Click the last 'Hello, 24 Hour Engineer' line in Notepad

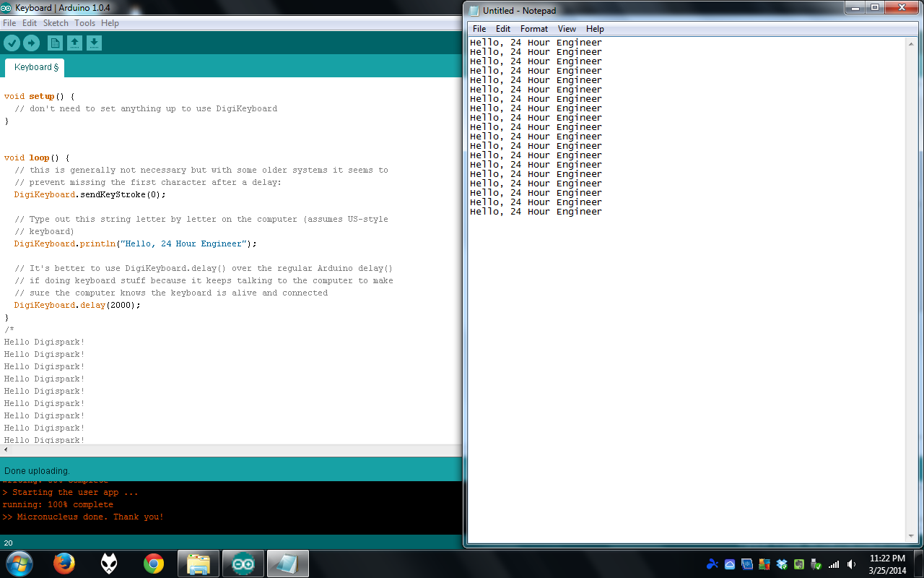tap(536, 212)
